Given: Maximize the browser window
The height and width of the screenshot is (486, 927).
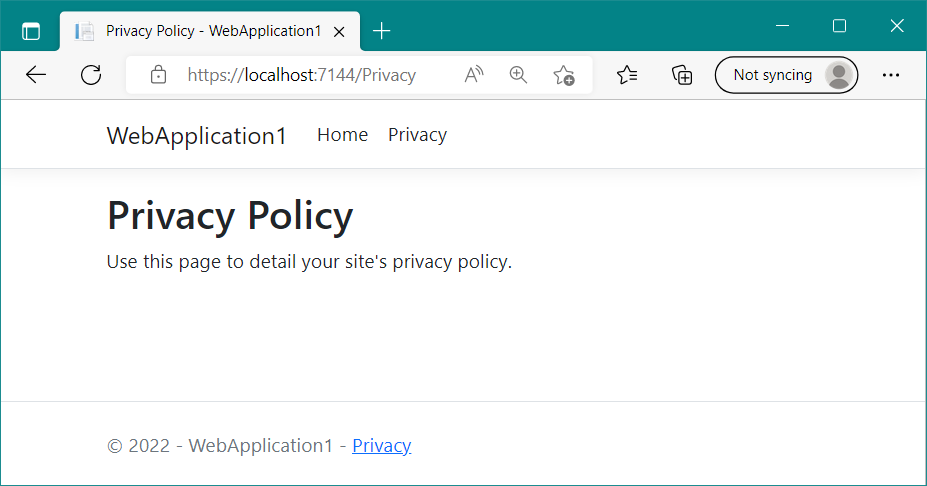Looking at the screenshot, I should [x=839, y=26].
